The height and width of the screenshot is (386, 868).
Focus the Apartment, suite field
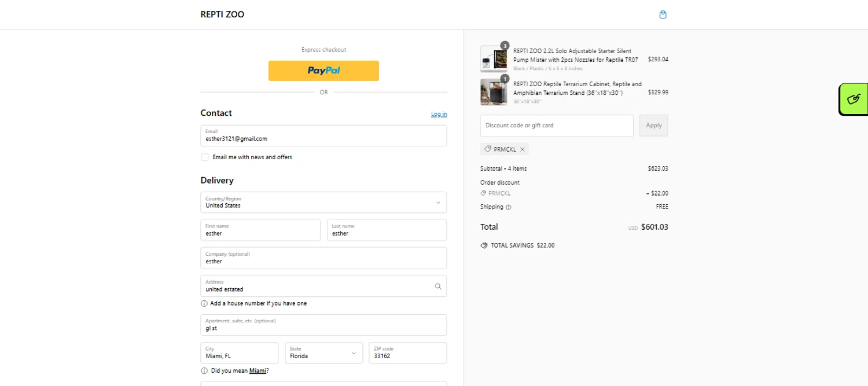[x=323, y=325]
